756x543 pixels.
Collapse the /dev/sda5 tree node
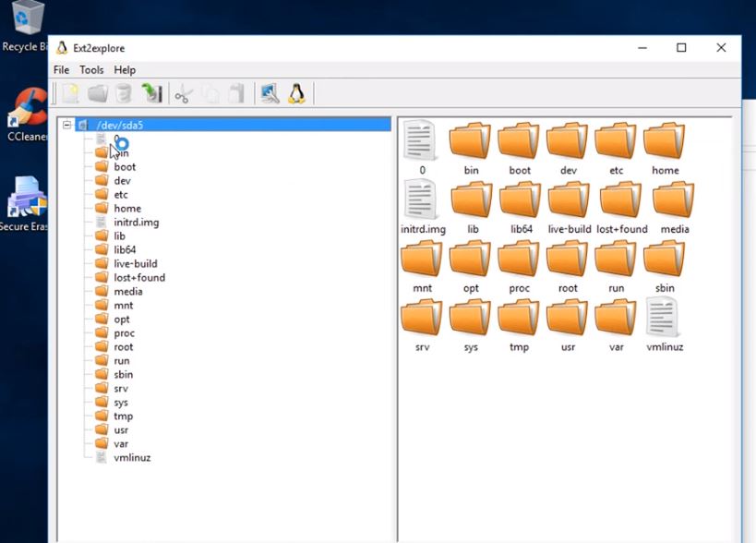(67, 126)
